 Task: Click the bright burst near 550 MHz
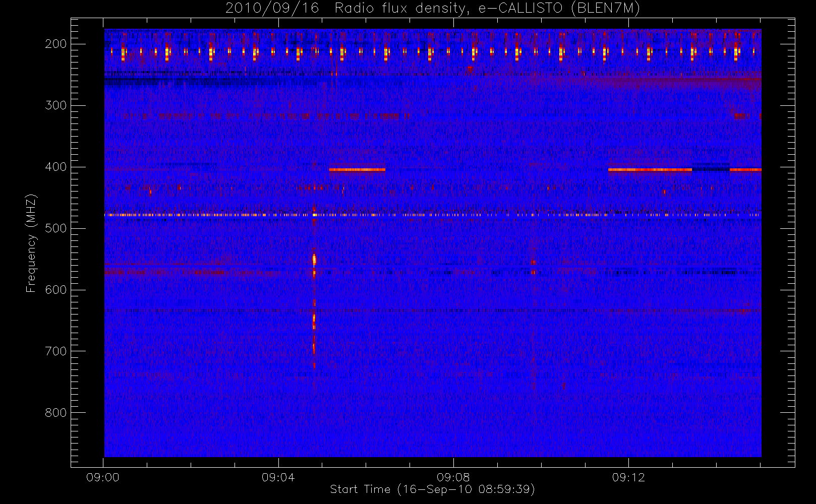tap(314, 260)
